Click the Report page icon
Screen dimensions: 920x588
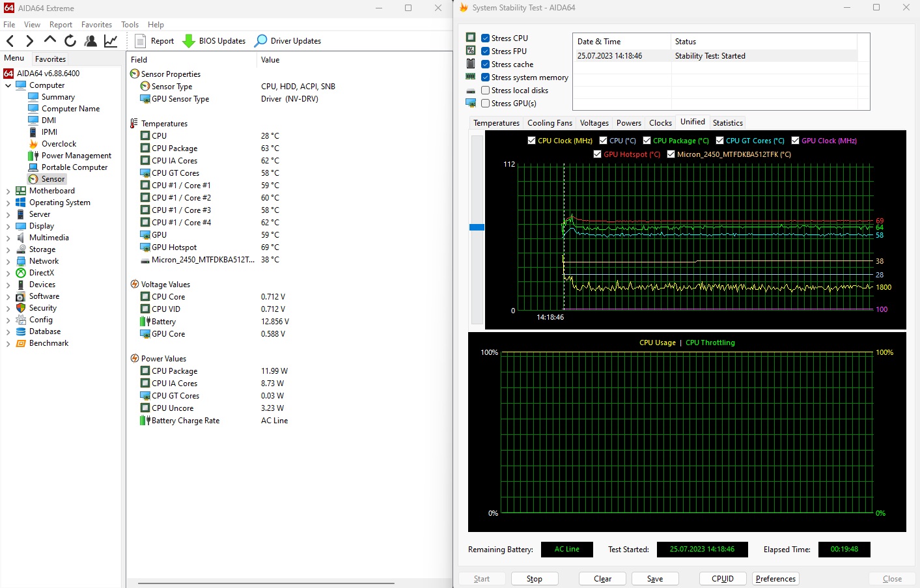tap(140, 41)
